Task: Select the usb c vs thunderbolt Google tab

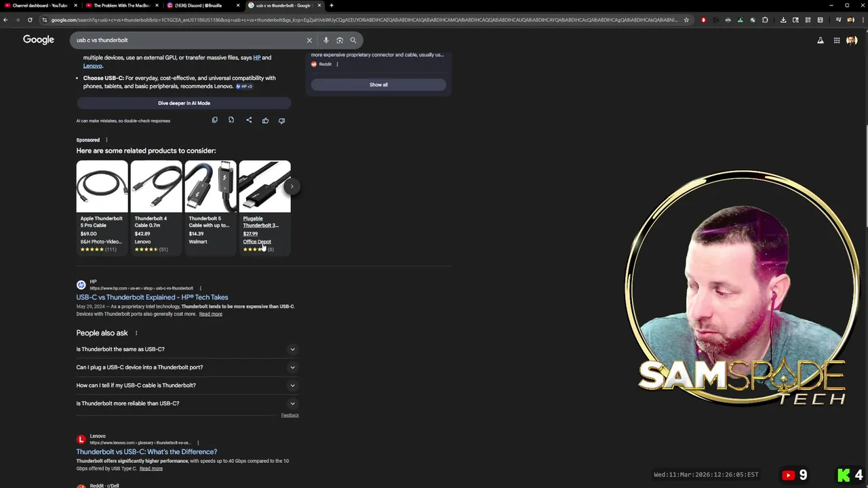Action: click(283, 5)
